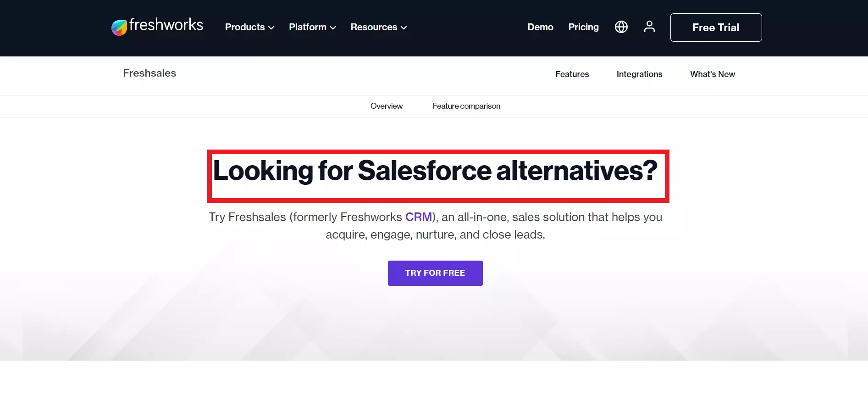Click the TRY FOR FREE button
Image resolution: width=868 pixels, height=401 pixels.
435,273
